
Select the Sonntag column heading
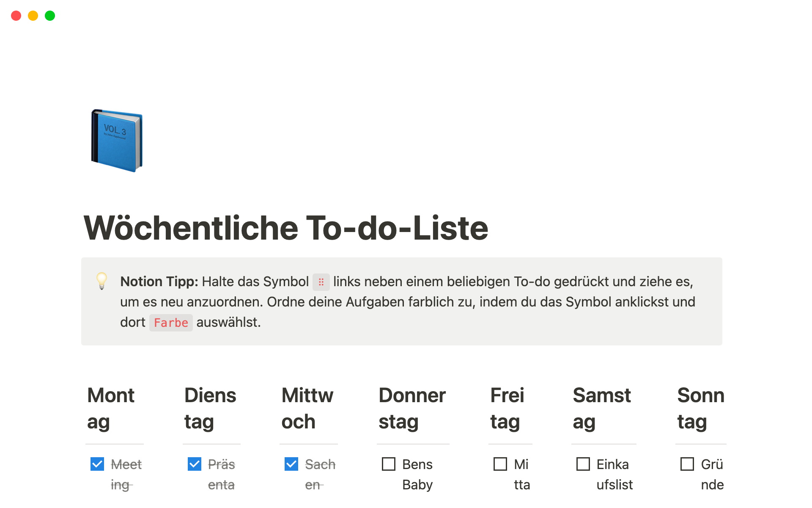click(x=701, y=408)
